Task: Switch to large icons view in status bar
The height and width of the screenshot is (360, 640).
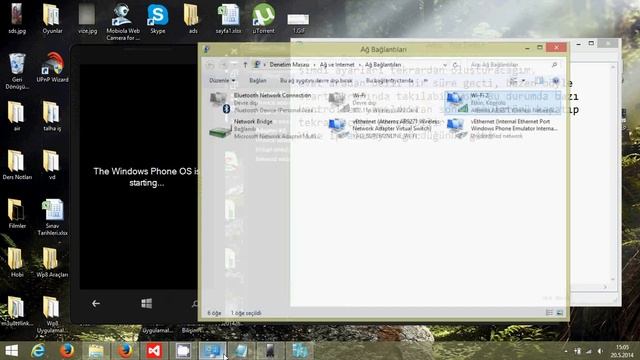Action: [560, 313]
